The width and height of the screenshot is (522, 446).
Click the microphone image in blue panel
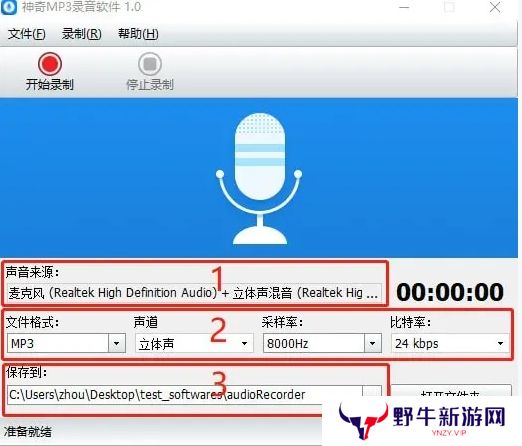pos(259,178)
